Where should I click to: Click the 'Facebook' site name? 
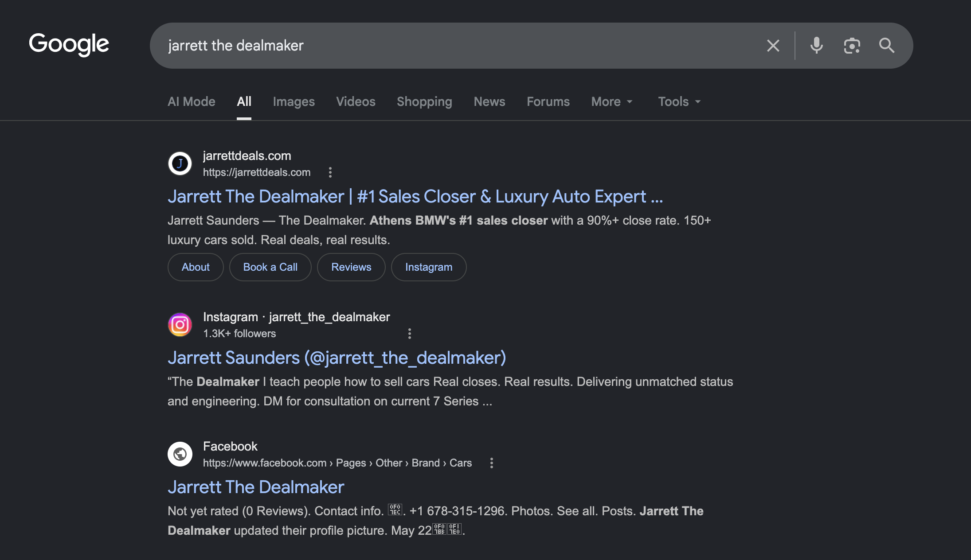click(230, 447)
